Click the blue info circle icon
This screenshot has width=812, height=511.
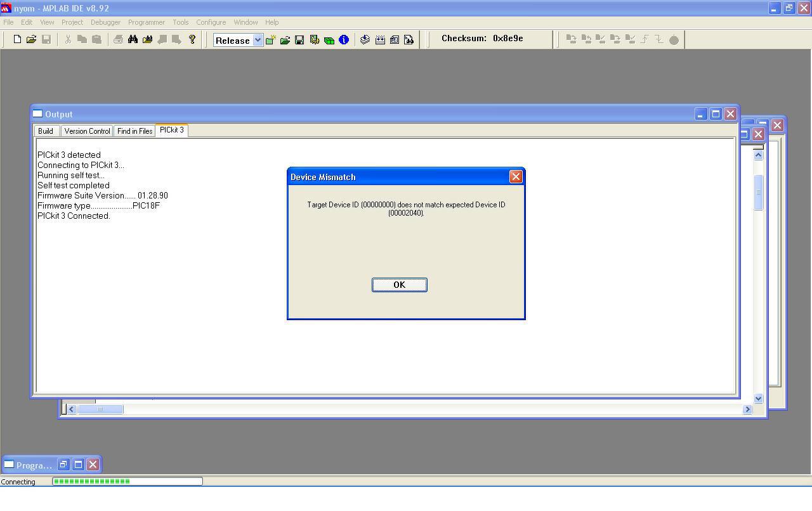[x=344, y=40]
